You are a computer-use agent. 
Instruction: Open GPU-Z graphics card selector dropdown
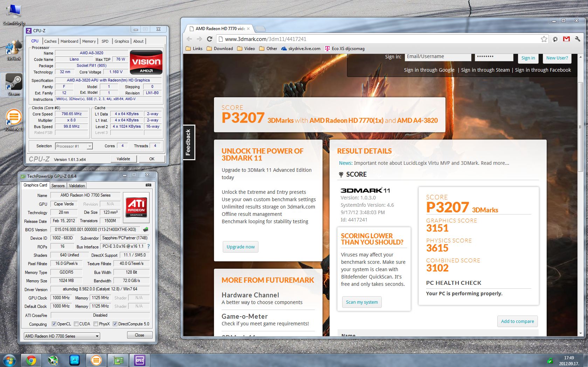click(x=62, y=336)
